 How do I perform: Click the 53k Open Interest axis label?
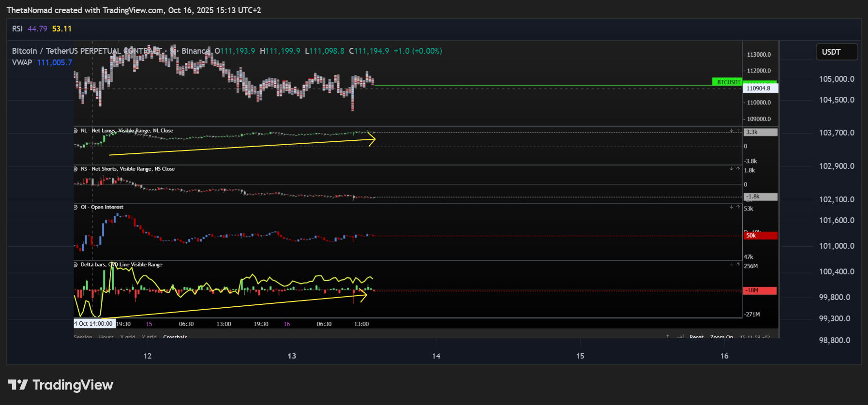click(748, 209)
